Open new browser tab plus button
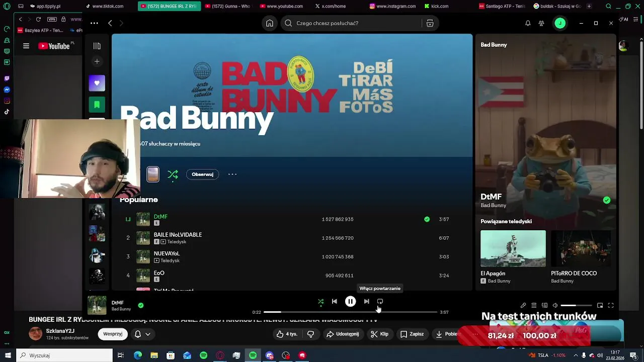The image size is (644, 362). click(x=589, y=6)
